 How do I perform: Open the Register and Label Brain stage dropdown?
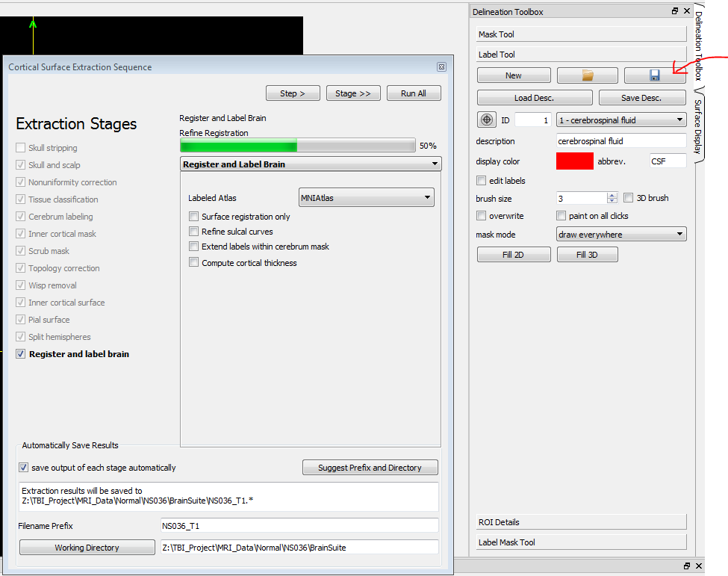click(x=311, y=164)
